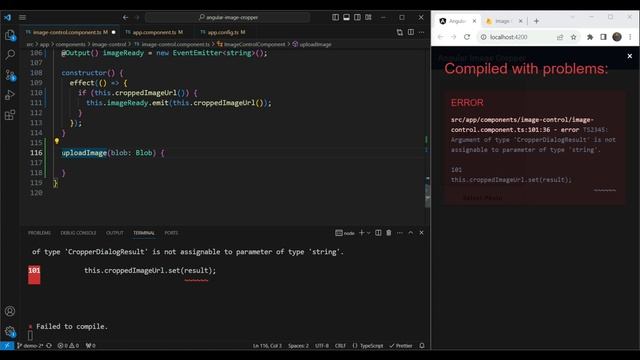The image size is (640, 360).
Task: Maximize the terminal panel size
Action: click(x=411, y=233)
